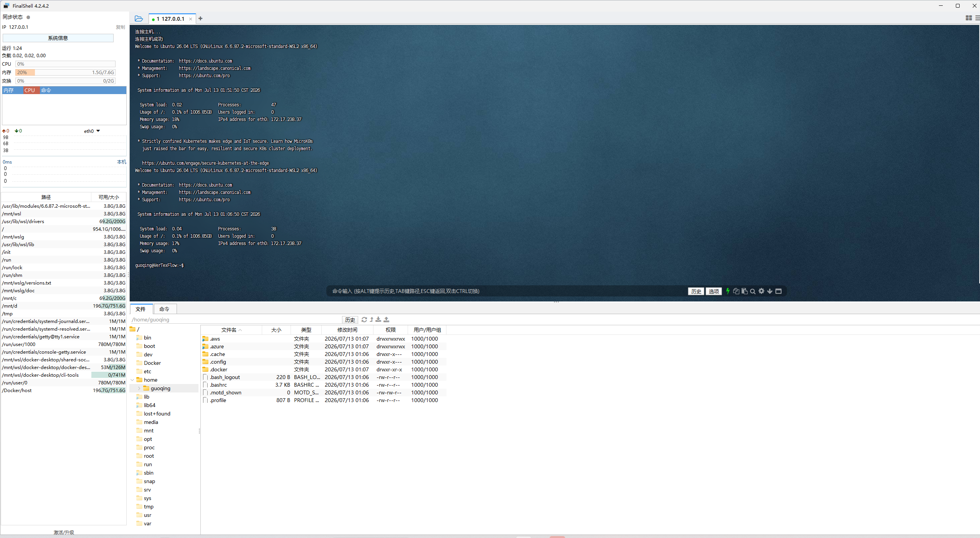Screen dimensions: 980x538
Task: Open the connection manager folder icon
Action: [x=139, y=18]
